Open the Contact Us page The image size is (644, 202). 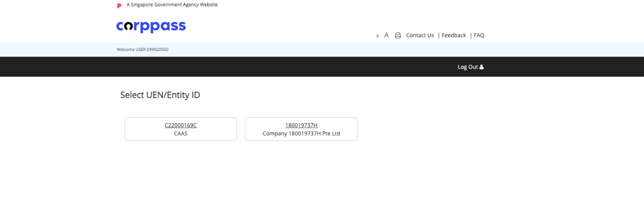tap(420, 35)
